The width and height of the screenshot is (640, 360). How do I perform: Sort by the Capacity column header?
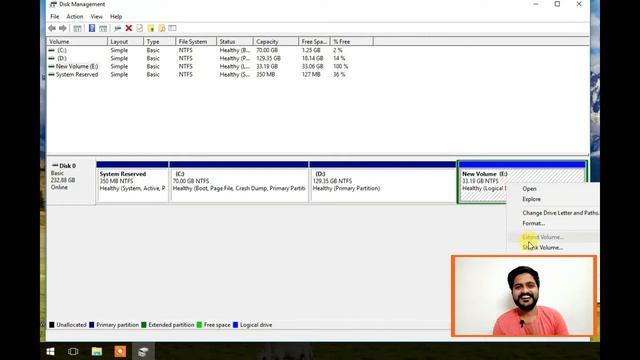[x=276, y=42]
